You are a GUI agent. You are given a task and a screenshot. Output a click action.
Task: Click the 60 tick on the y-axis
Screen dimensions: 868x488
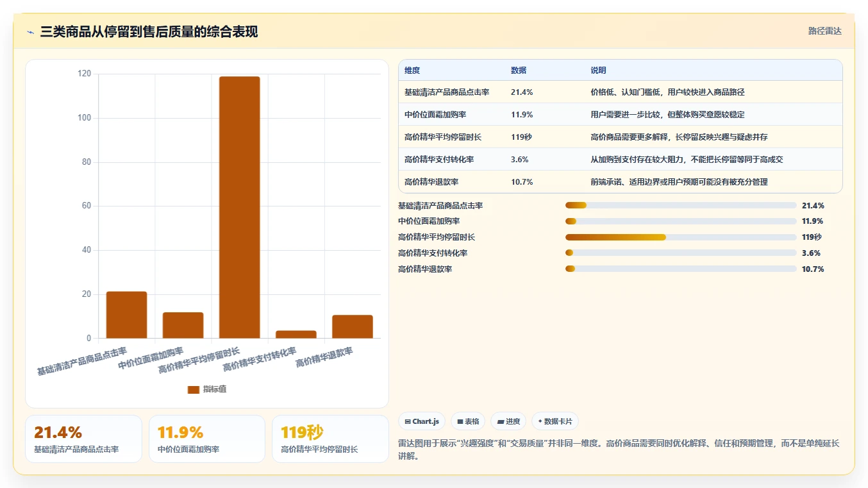[x=87, y=206]
